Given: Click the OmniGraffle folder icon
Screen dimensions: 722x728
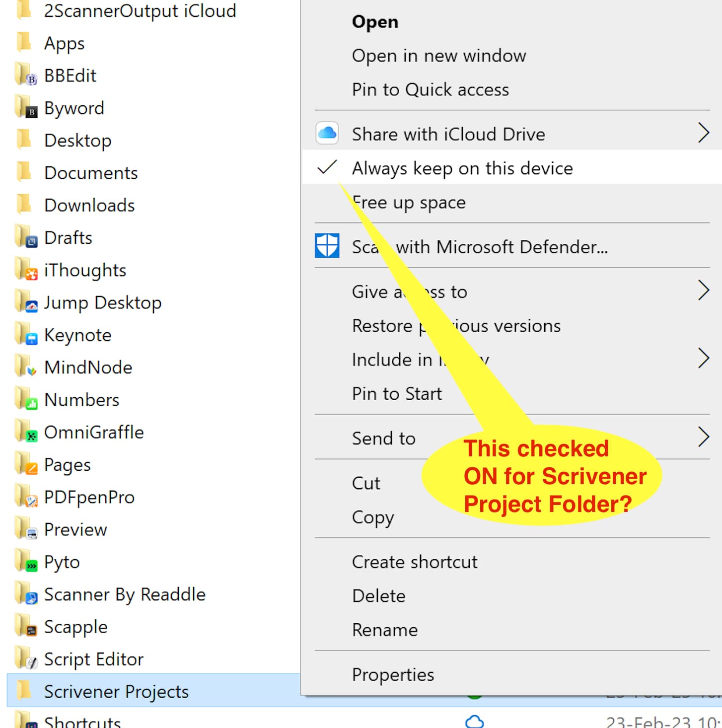Looking at the screenshot, I should (x=26, y=432).
